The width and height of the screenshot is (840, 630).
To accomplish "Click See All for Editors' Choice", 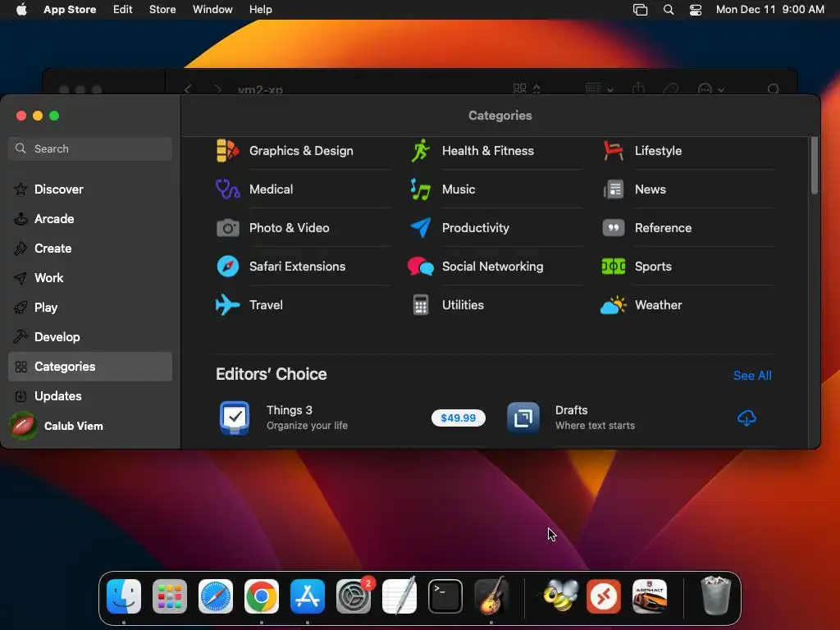I will click(x=752, y=376).
